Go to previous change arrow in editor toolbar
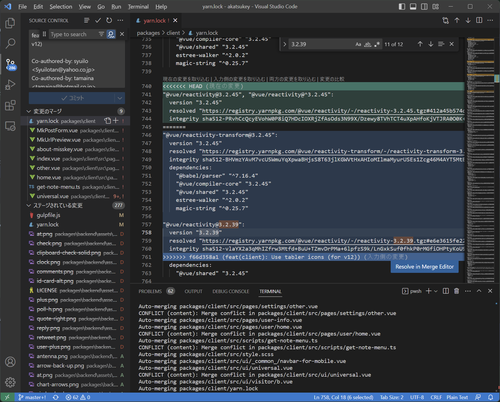The height and width of the screenshot is (402, 500). (x=457, y=21)
